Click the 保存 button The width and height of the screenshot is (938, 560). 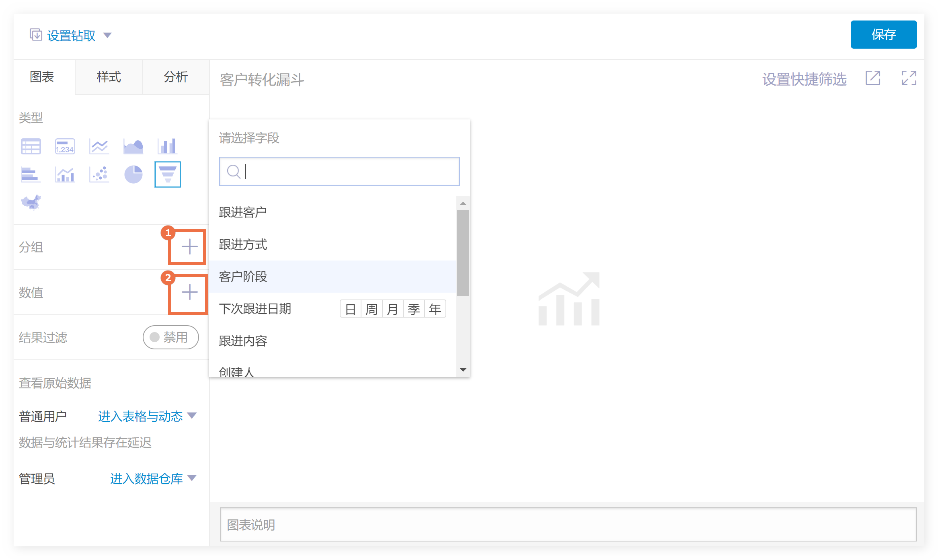pyautogui.click(x=883, y=35)
